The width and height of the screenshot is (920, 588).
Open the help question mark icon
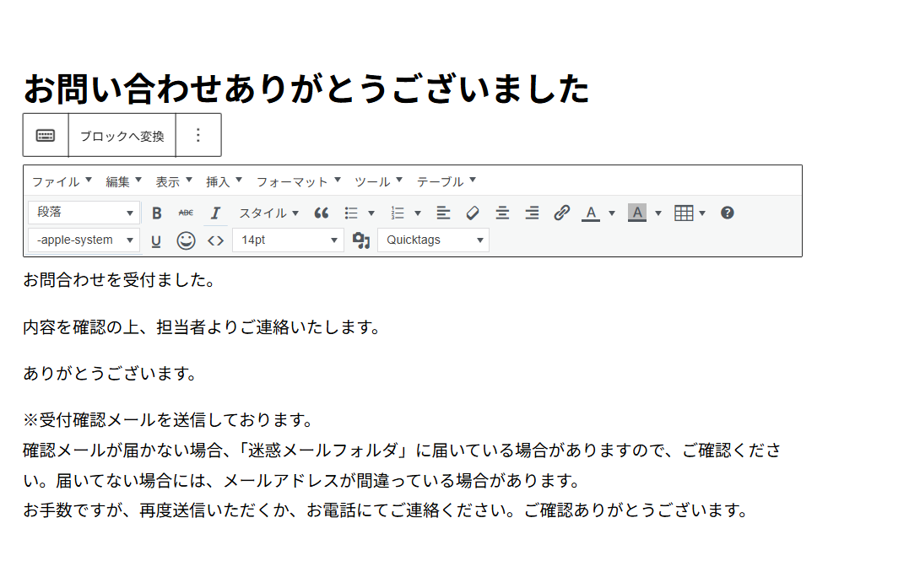pyautogui.click(x=728, y=213)
